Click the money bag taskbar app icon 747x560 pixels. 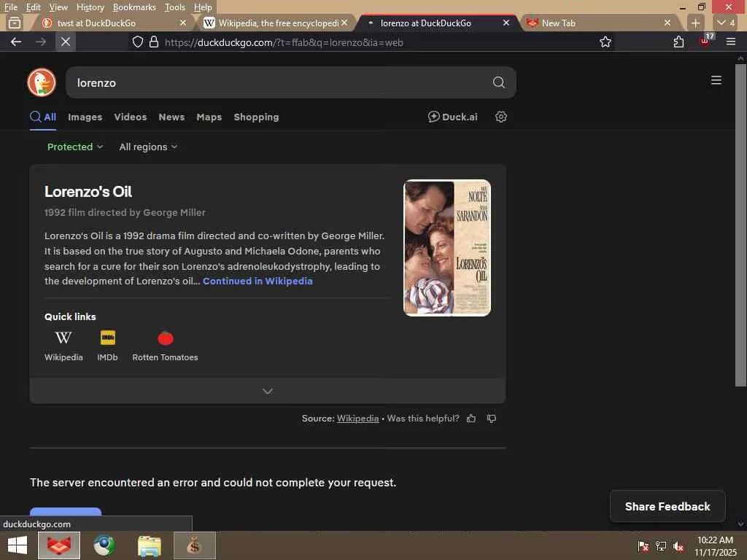(x=194, y=545)
